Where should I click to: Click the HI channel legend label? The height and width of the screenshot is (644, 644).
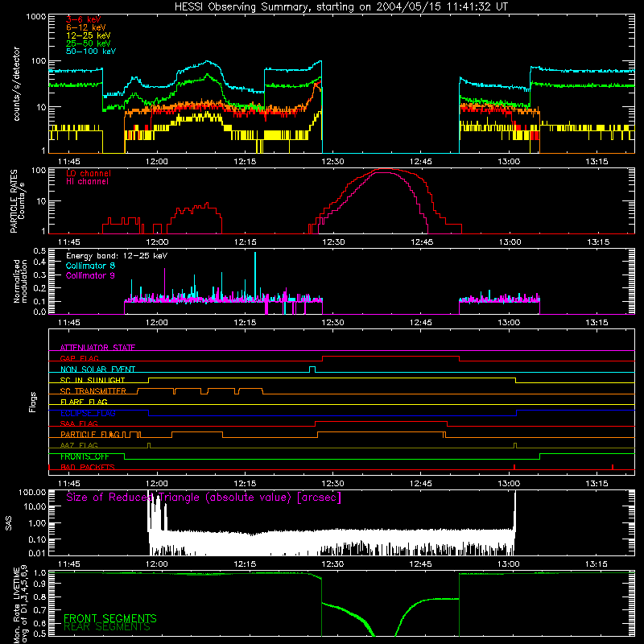click(87, 182)
